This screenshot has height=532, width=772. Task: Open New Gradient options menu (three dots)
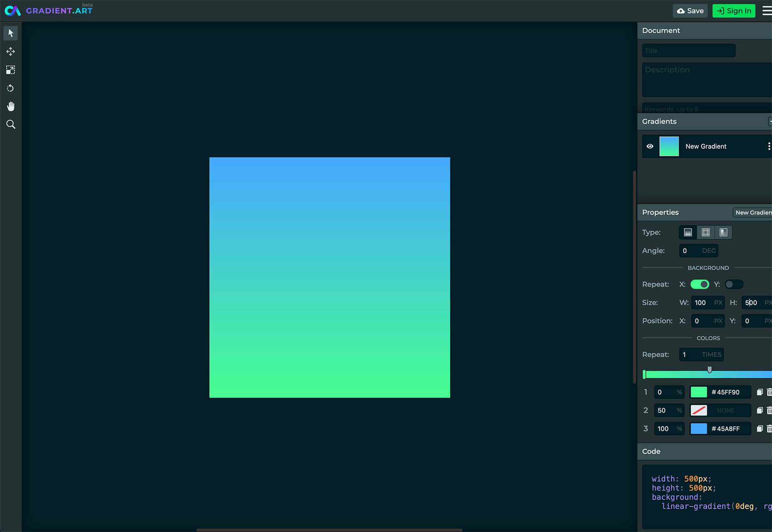click(x=769, y=146)
